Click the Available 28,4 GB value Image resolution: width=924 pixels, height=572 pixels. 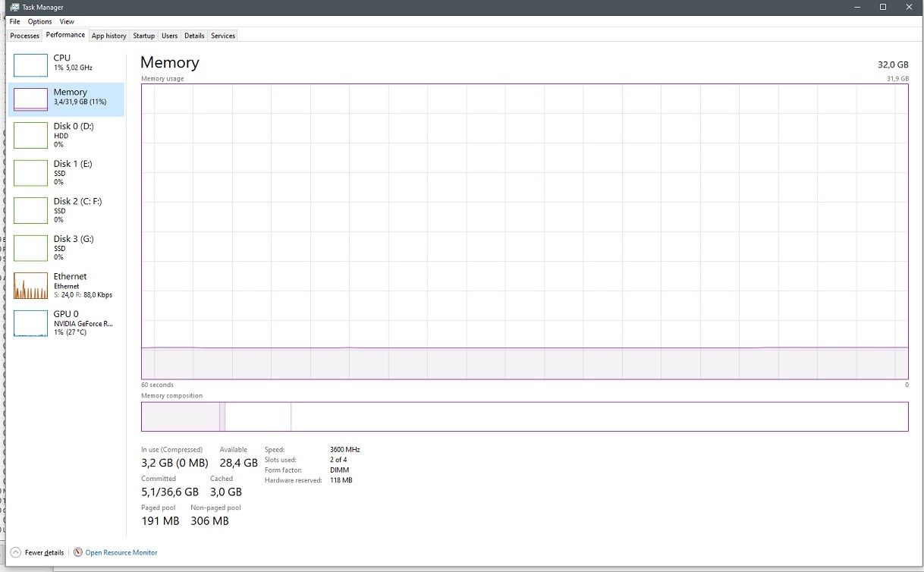pos(239,463)
